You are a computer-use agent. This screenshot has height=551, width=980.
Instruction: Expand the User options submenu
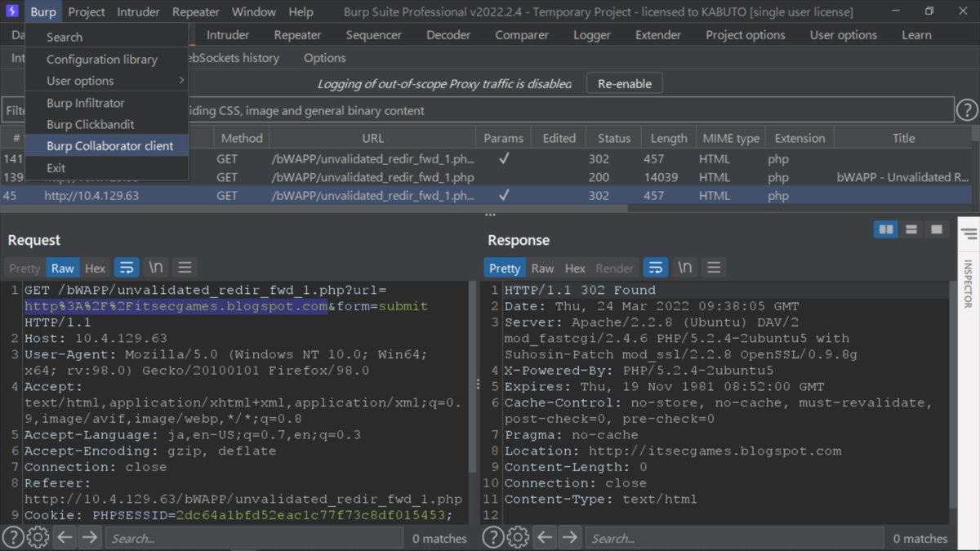(106, 81)
